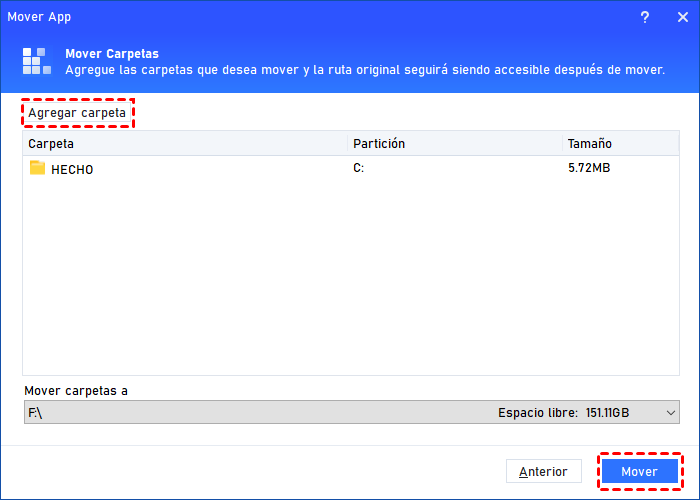Viewport: 700px width, 500px height.
Task: Click the Agregue las carpetas description text
Action: coord(365,70)
